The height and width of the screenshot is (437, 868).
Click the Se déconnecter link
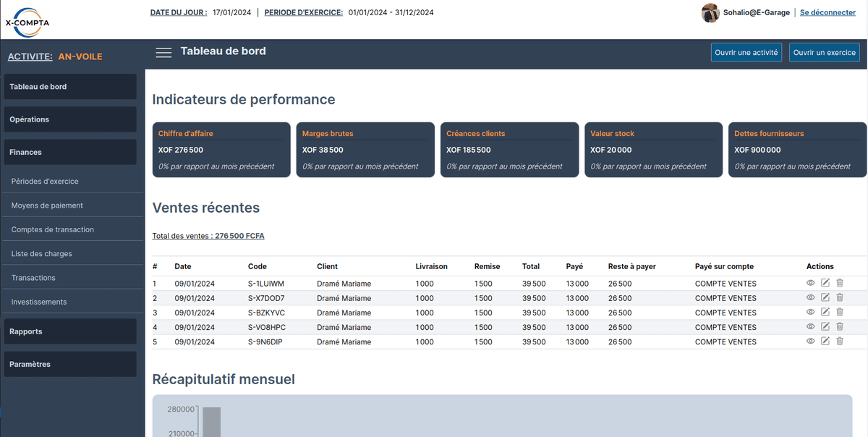(x=827, y=12)
